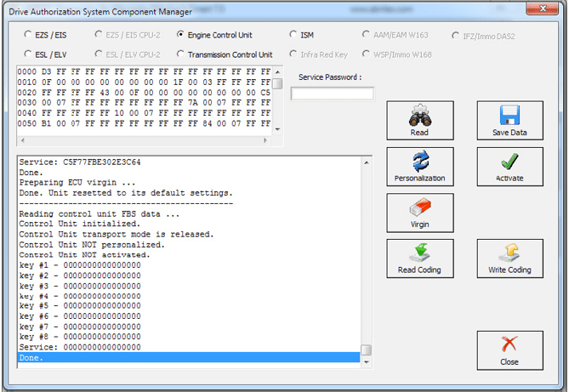Viewport: 569px width, 392px height.
Task: Select the ISM radio option
Action: click(294, 35)
